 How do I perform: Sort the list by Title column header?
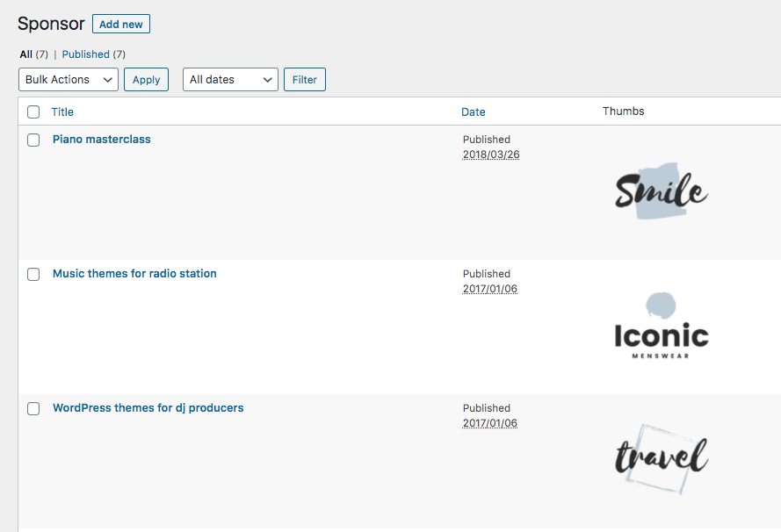[62, 112]
